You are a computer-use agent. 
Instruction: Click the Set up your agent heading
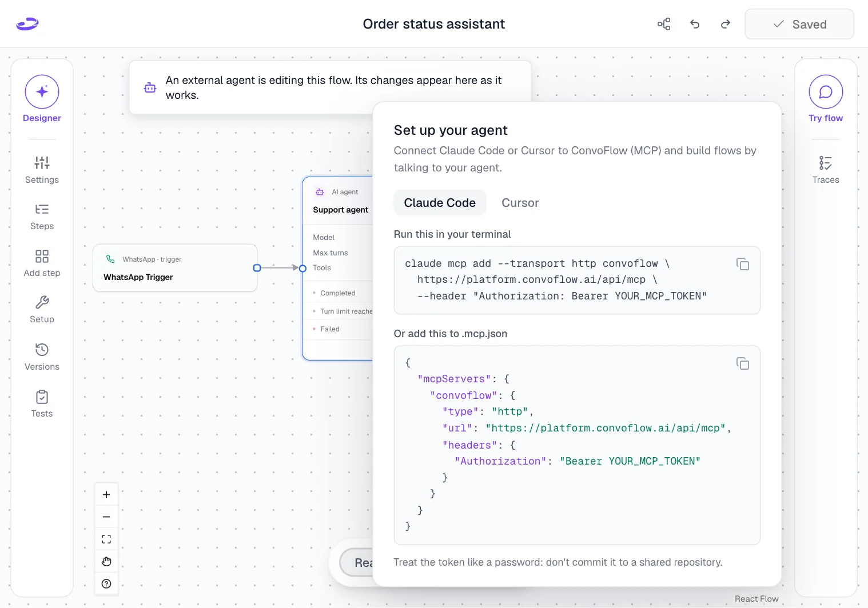pos(451,130)
